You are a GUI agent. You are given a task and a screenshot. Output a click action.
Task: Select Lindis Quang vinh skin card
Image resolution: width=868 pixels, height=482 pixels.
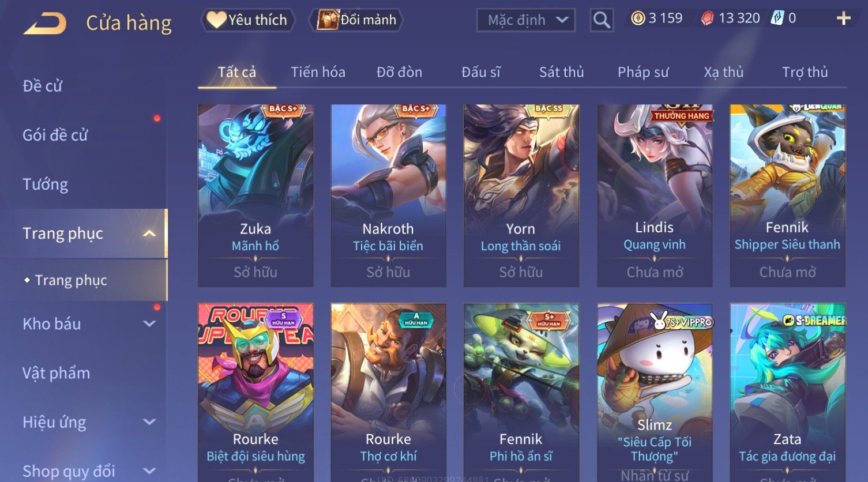coord(655,195)
